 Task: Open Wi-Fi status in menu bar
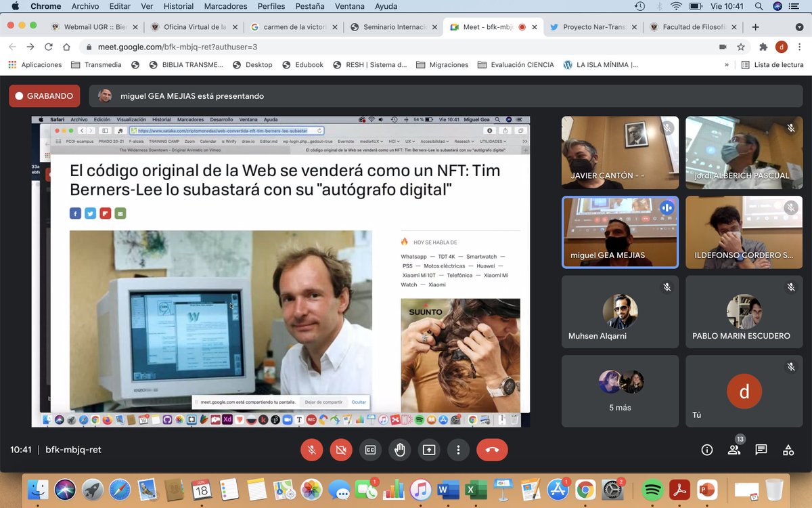click(x=676, y=6)
